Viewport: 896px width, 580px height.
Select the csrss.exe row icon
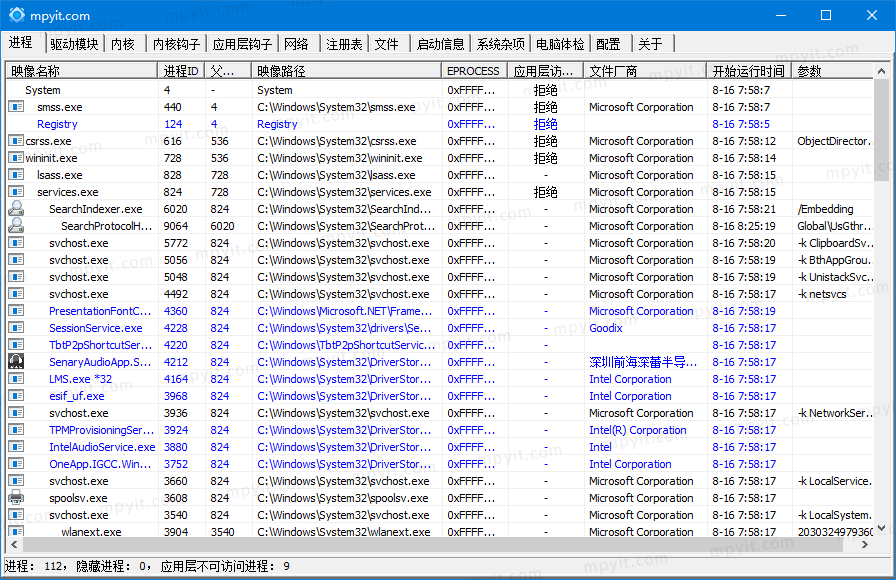(x=16, y=141)
